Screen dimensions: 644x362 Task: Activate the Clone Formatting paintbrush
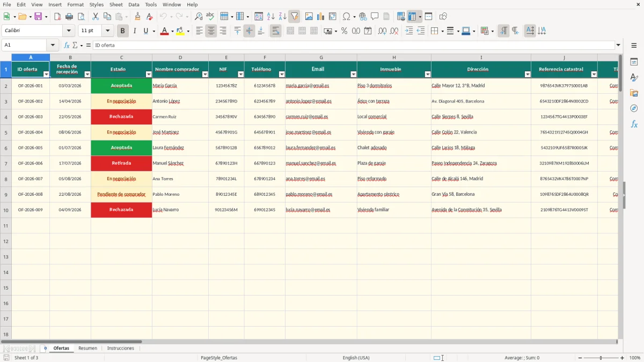(138, 17)
